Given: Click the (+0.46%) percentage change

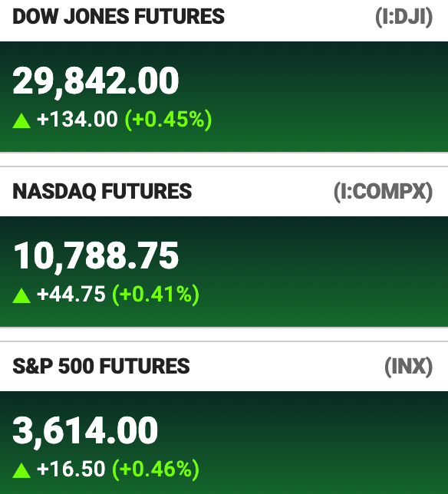Looking at the screenshot, I should (156, 469).
